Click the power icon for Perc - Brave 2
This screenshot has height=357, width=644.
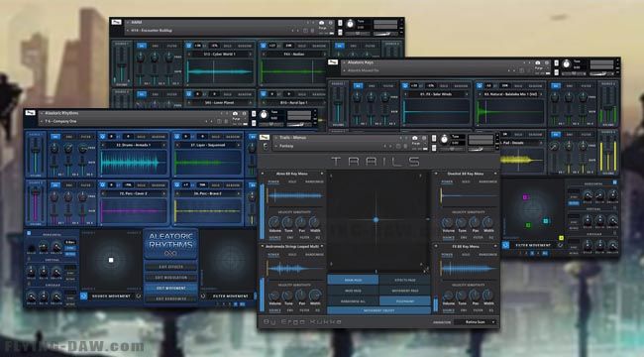(x=177, y=185)
